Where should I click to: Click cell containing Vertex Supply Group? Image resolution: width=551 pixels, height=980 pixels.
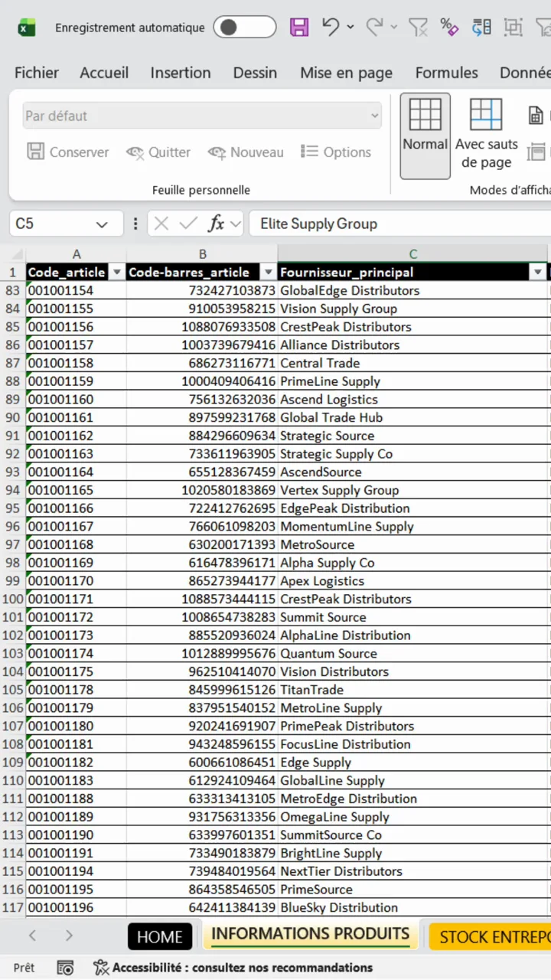pyautogui.click(x=413, y=490)
